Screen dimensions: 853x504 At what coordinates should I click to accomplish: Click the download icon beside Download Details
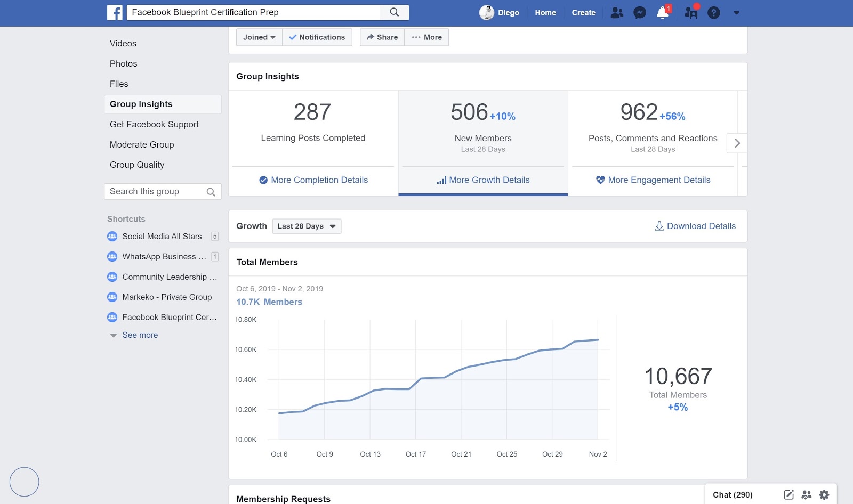(659, 226)
